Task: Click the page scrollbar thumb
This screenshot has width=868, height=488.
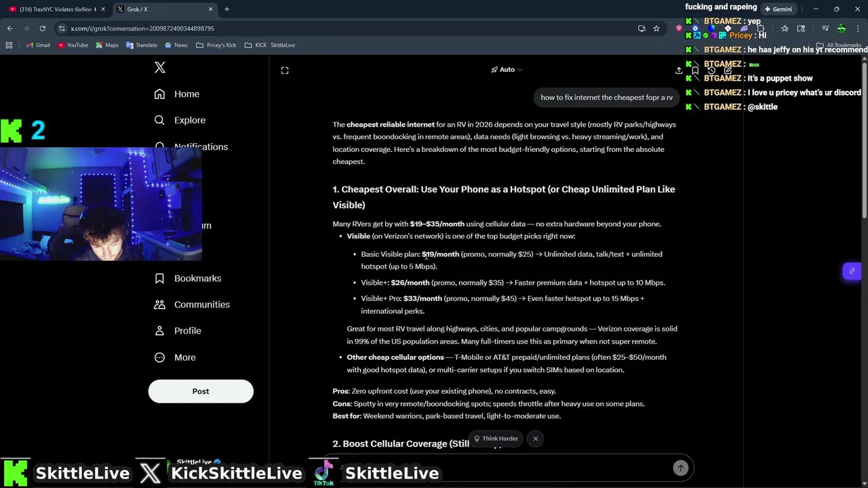Action: 864,139
